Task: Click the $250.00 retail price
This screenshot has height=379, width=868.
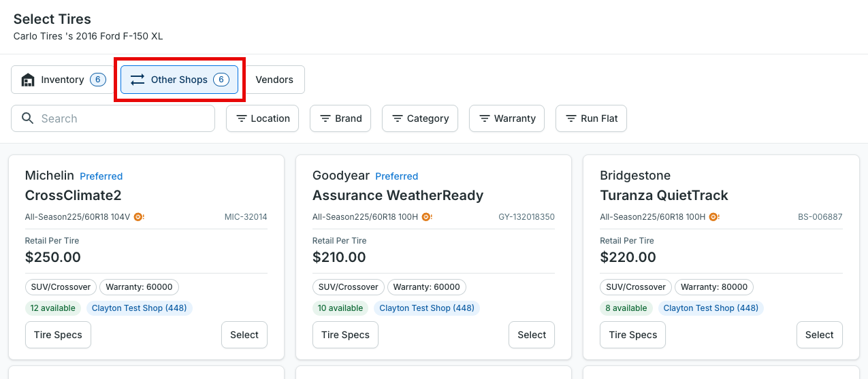Action: (x=53, y=257)
